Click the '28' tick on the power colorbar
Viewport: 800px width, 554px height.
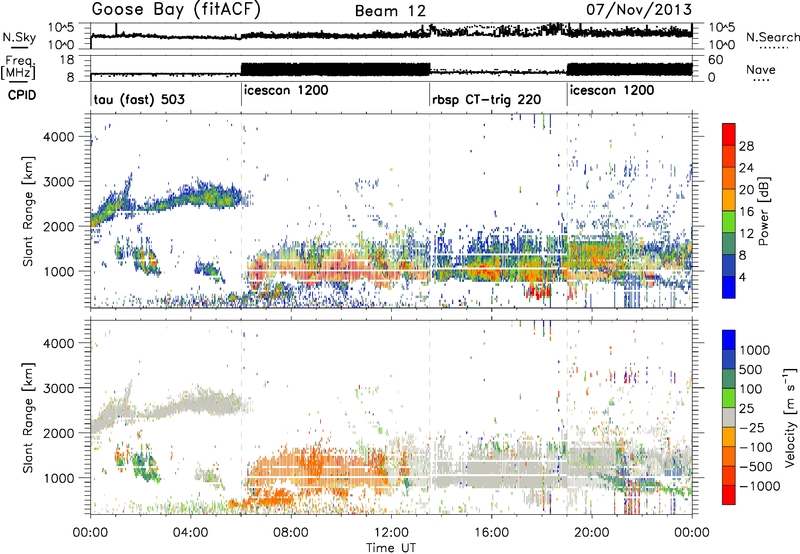click(x=746, y=146)
